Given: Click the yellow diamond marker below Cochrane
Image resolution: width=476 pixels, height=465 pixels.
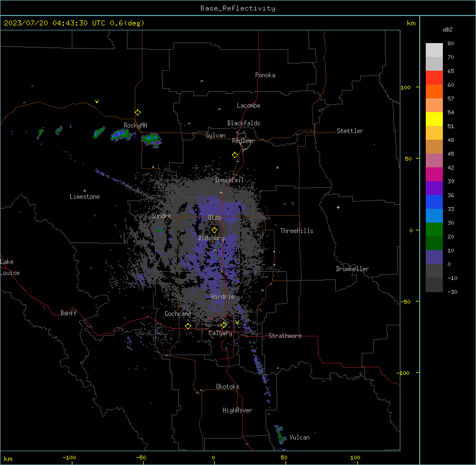Looking at the screenshot, I should tap(188, 326).
